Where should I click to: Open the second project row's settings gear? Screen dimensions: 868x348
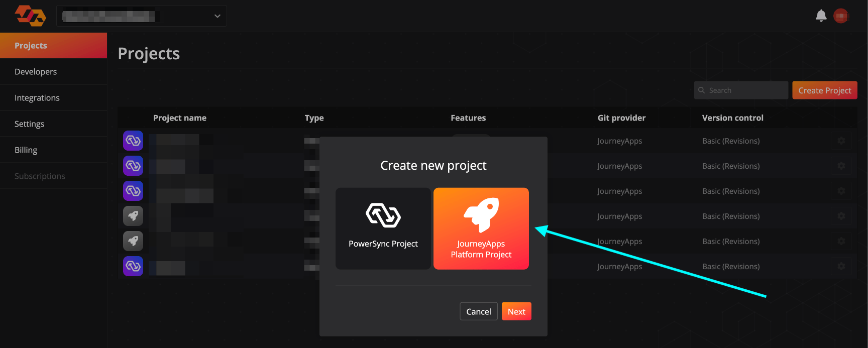tap(841, 166)
